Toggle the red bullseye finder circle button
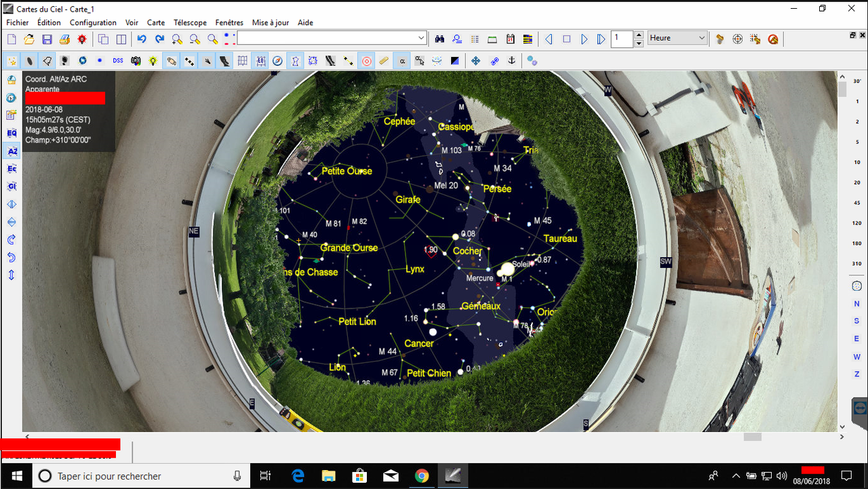This screenshot has width=868, height=489. [x=366, y=61]
